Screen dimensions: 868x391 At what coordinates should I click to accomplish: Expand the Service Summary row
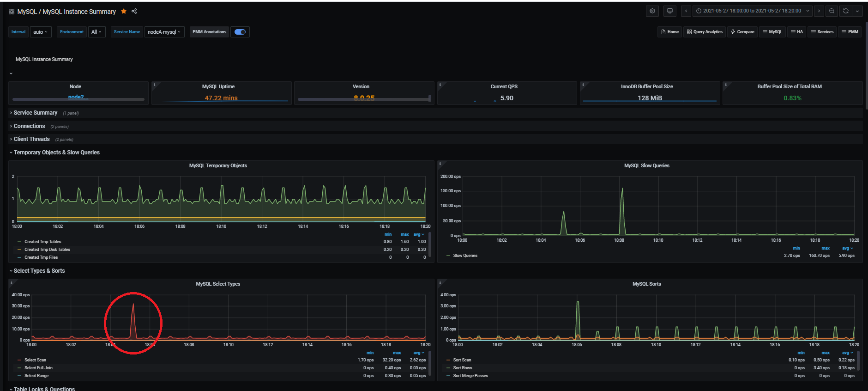(36, 113)
